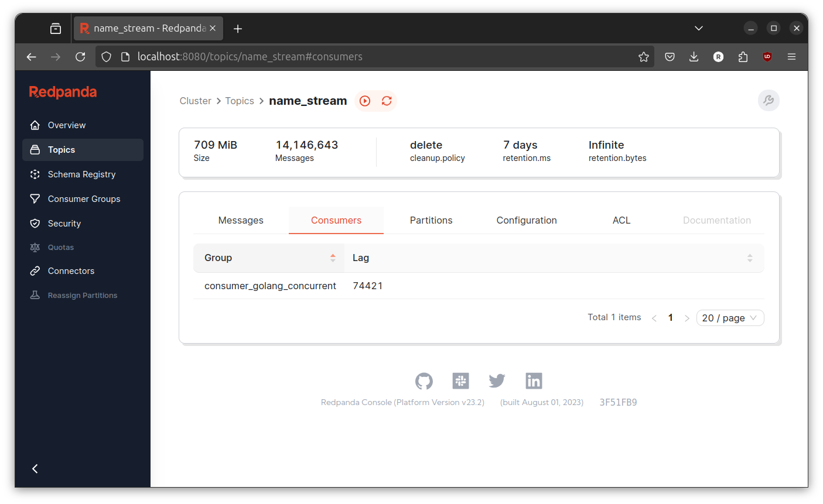823x504 pixels.
Task: Click the URL address bar
Action: click(375, 57)
